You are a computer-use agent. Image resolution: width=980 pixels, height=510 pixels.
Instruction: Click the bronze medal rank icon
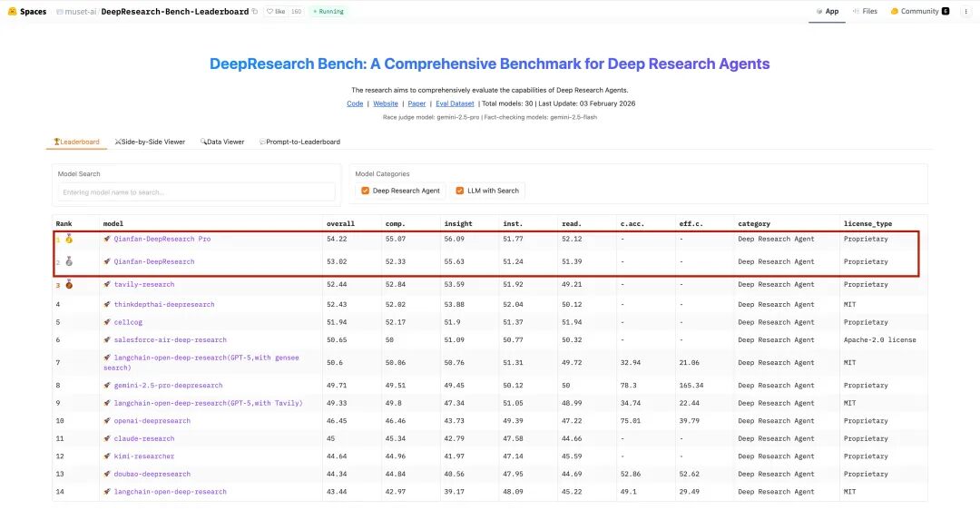tap(68, 284)
